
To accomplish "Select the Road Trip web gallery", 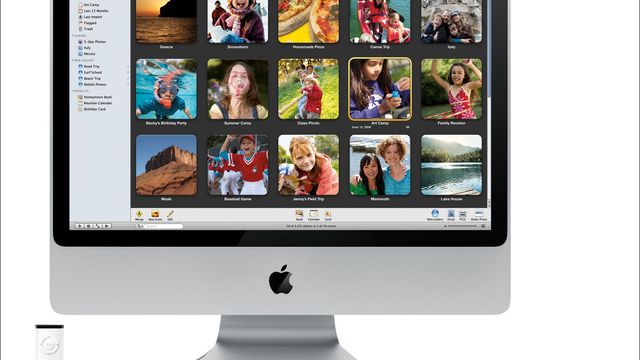I will [x=89, y=66].
